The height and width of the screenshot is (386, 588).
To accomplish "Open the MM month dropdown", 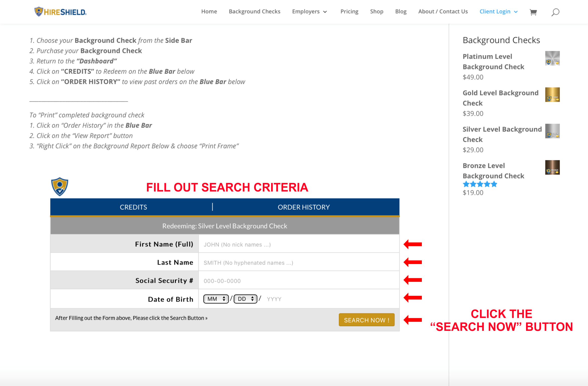I will point(216,299).
